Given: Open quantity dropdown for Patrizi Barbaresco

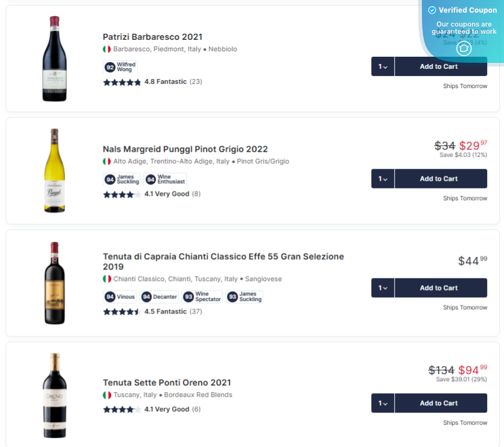Looking at the screenshot, I should [x=382, y=66].
